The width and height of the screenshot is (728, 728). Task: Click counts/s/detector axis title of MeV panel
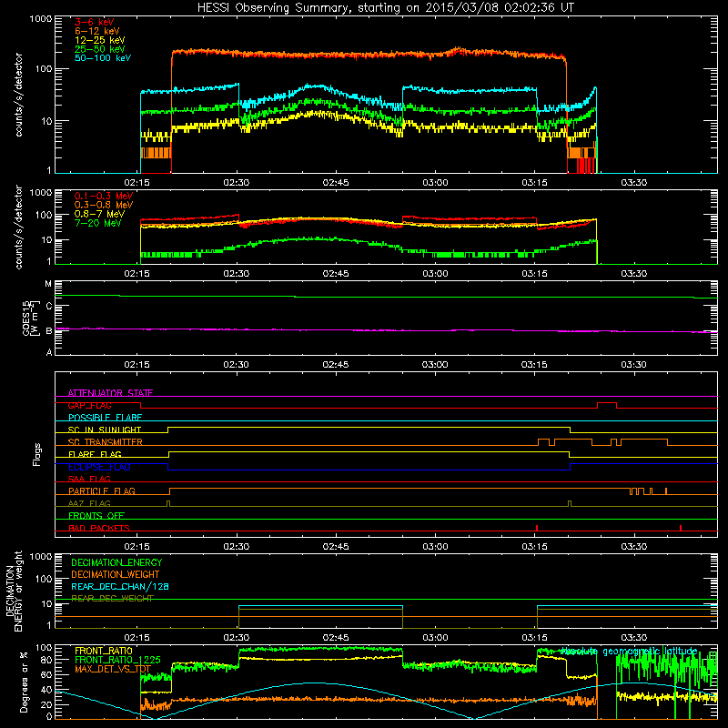(x=18, y=227)
